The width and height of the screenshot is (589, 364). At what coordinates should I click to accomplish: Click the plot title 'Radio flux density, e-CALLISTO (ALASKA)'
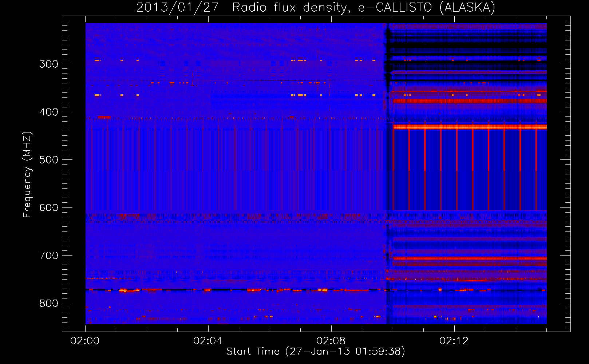pos(363,8)
